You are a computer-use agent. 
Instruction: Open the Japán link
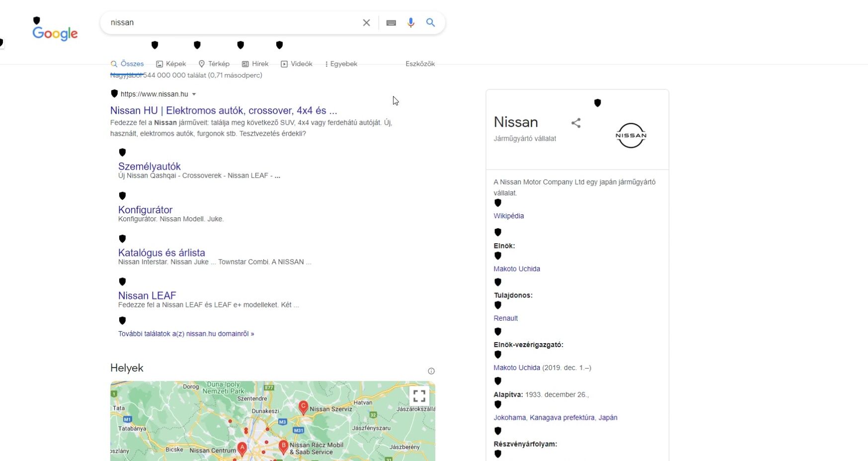[x=608, y=418]
